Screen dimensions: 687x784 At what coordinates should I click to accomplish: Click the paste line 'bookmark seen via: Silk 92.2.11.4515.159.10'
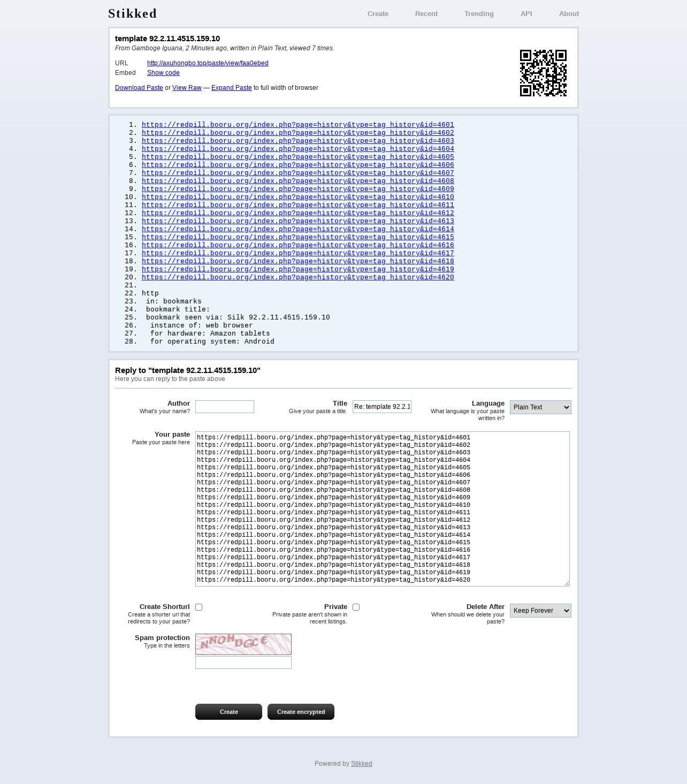(x=238, y=317)
